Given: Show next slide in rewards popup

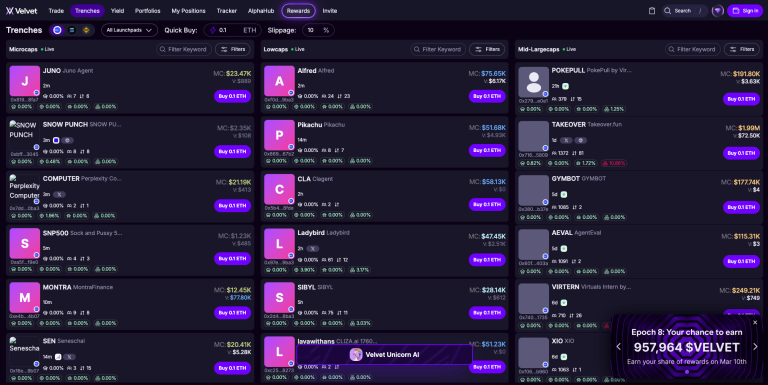Looking at the screenshot, I should (755, 347).
